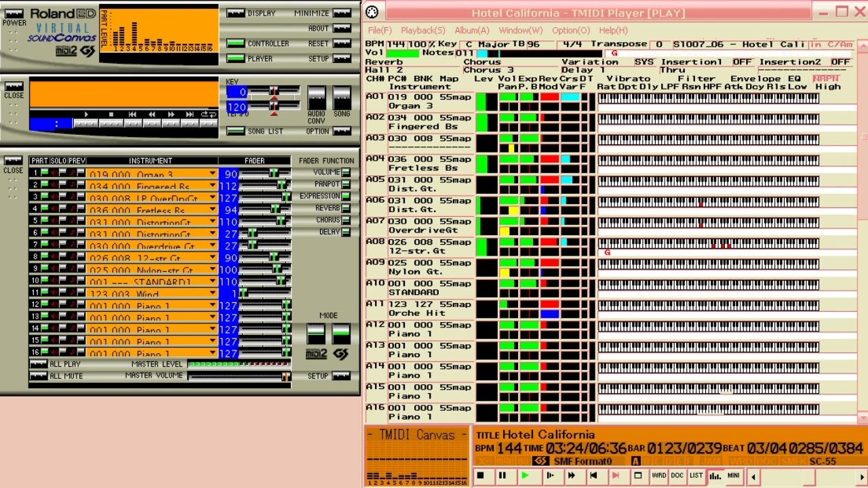Image resolution: width=868 pixels, height=488 pixels.
Task: Open the WRD lyrics window
Action: 658,476
